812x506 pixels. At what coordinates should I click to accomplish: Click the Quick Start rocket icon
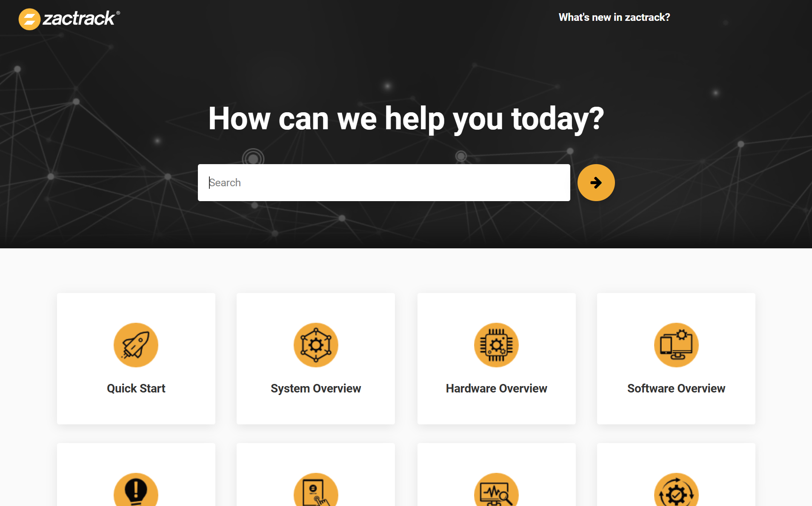[136, 345]
